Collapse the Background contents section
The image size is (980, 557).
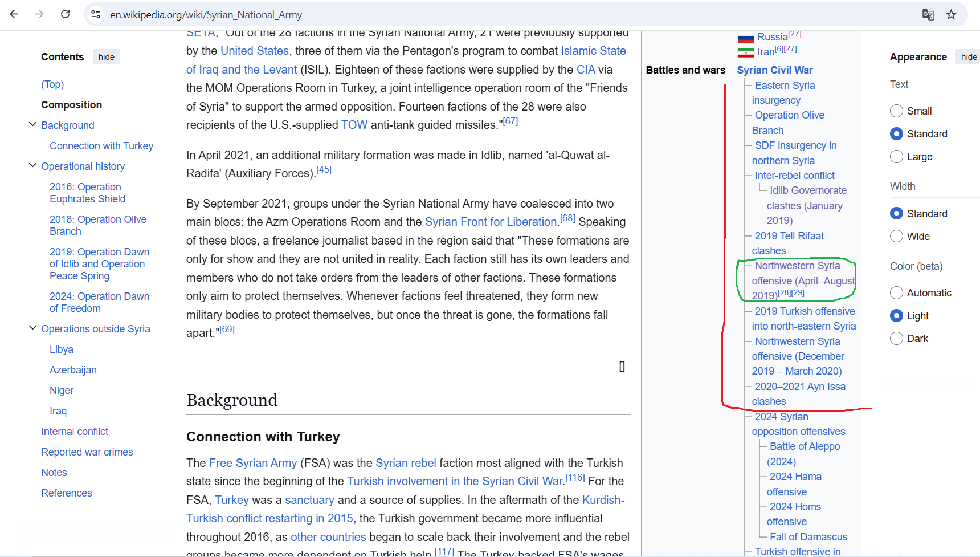click(32, 124)
